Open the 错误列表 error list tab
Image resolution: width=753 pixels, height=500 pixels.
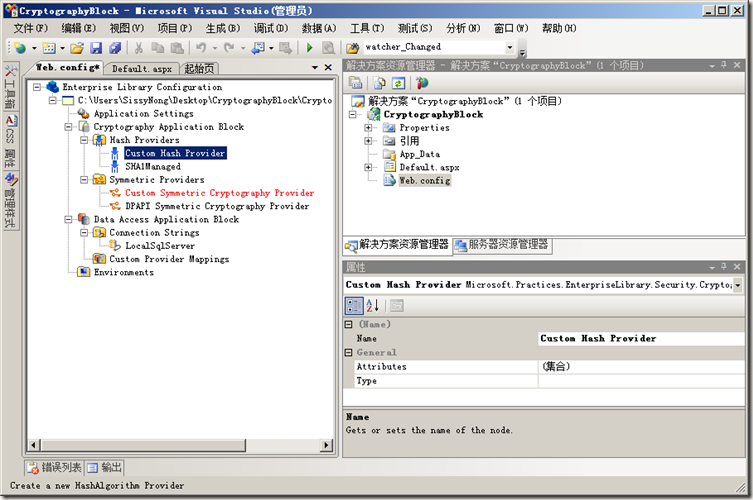[x=54, y=467]
